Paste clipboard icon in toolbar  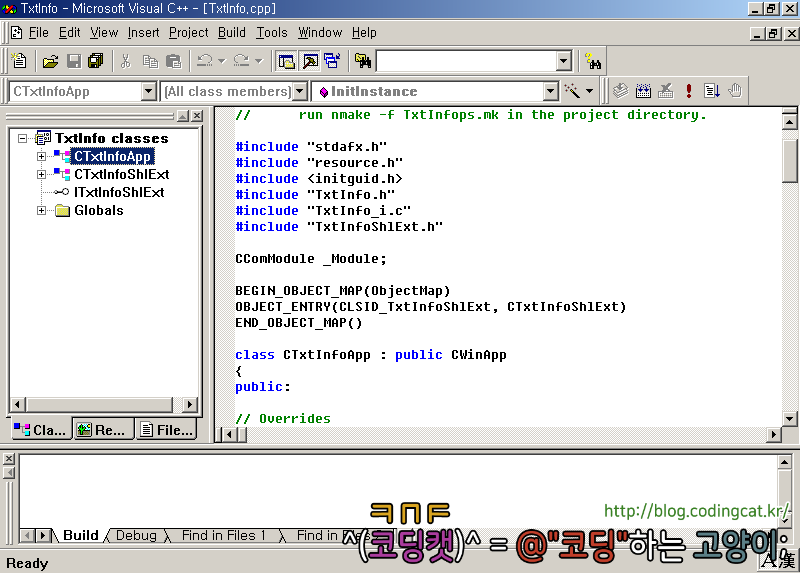(x=173, y=61)
